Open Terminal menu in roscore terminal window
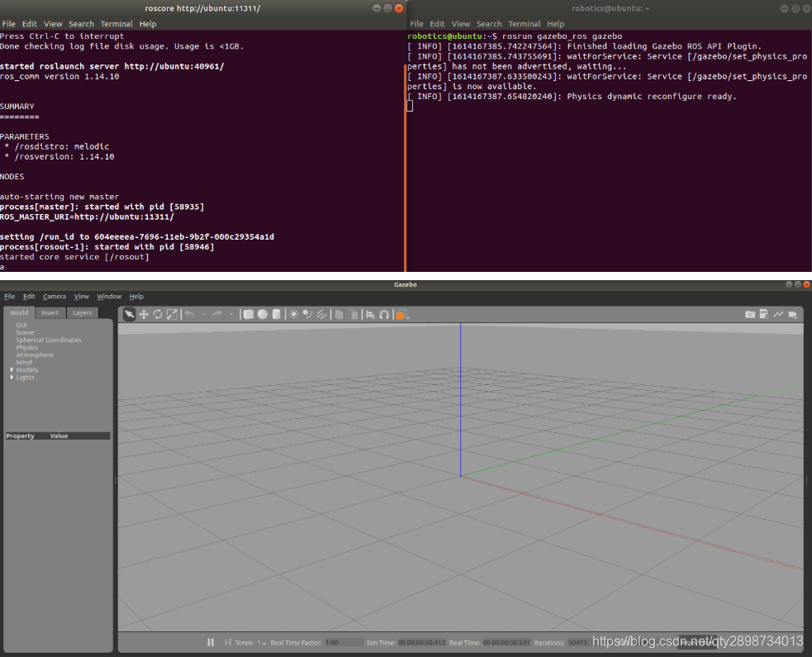Image resolution: width=812 pixels, height=657 pixels. 116,24
